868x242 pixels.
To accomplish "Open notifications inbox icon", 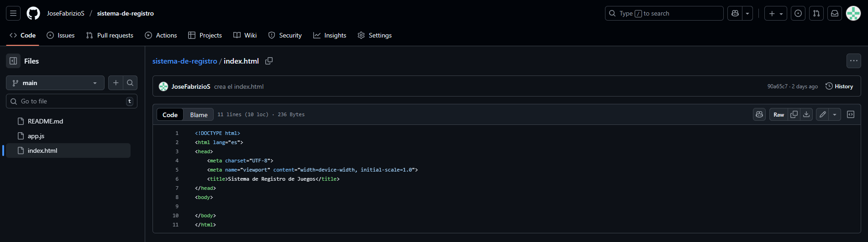I will (835, 13).
